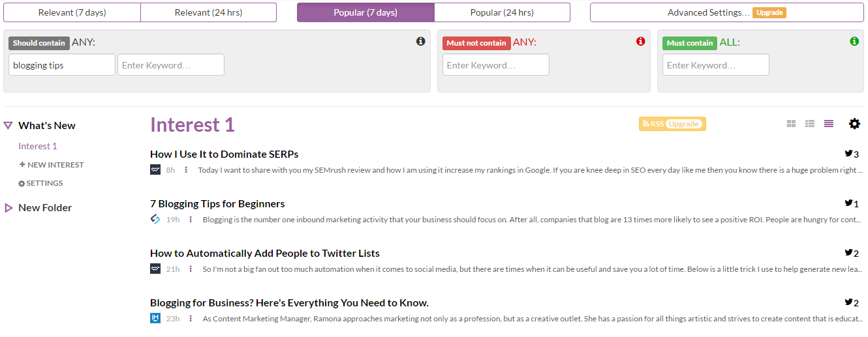The image size is (868, 337).
Task: Click the Twitter share count on 7 Blogging Tips
Action: point(852,204)
